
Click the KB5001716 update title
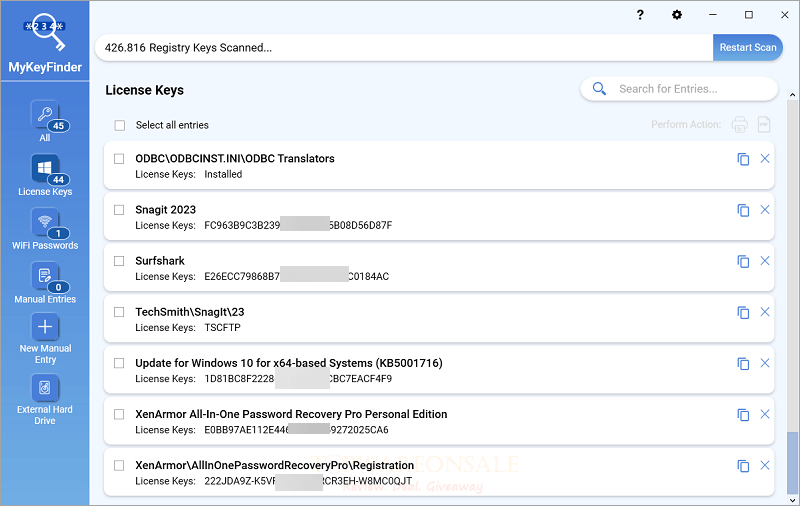coord(289,363)
